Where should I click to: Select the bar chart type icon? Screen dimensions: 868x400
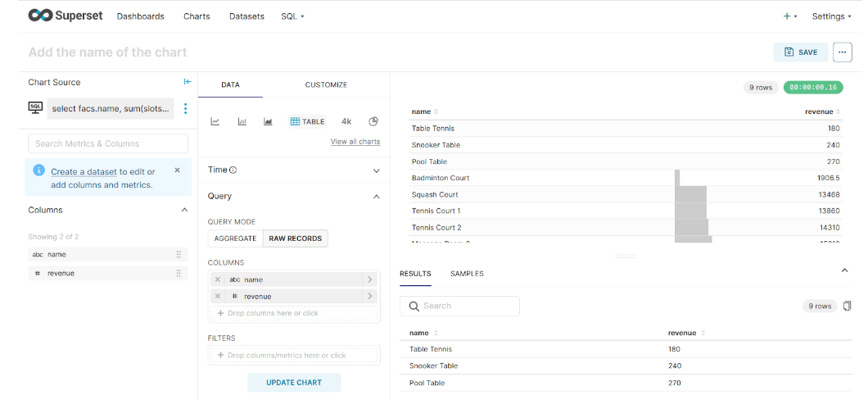[x=242, y=121]
